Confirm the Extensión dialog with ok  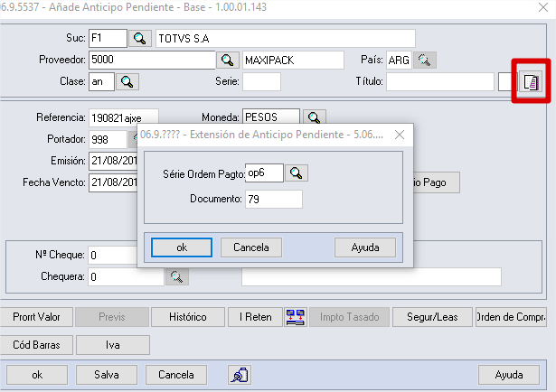pyautogui.click(x=182, y=247)
